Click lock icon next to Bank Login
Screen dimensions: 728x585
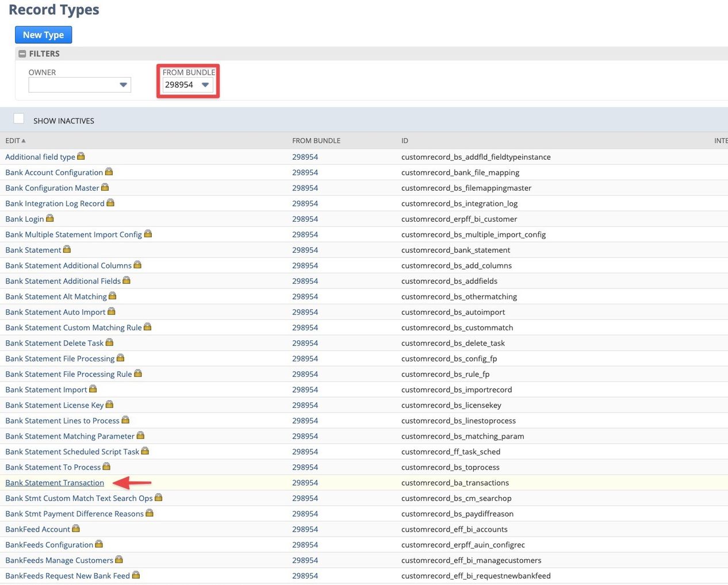50,218
